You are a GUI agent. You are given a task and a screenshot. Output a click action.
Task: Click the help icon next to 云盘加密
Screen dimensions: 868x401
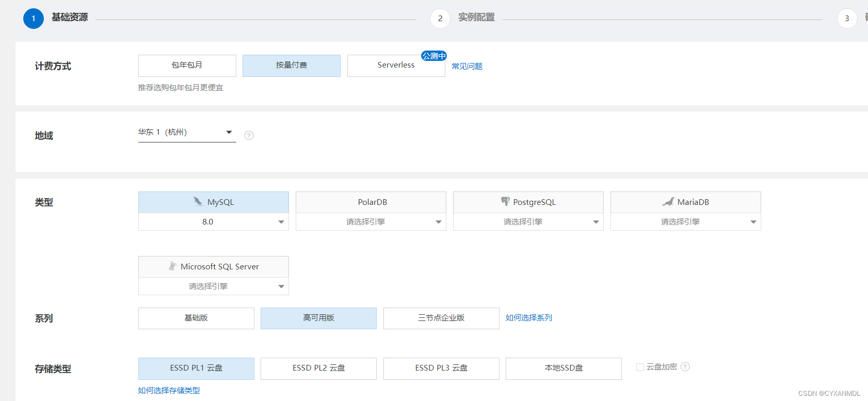click(x=685, y=367)
